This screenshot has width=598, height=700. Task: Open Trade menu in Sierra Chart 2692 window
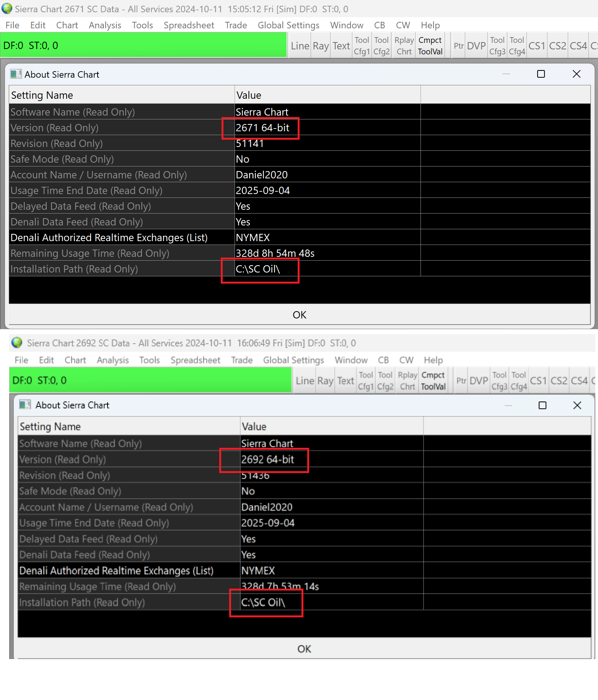pos(242,360)
